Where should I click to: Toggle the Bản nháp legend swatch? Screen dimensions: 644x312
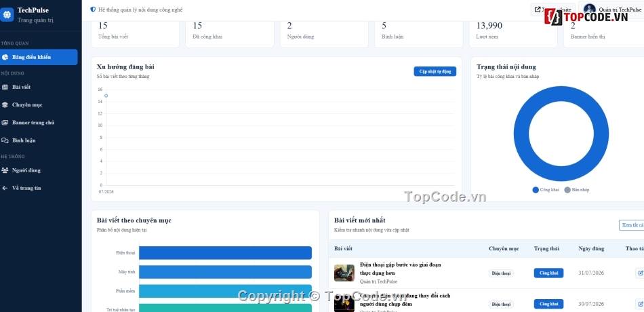[567, 190]
